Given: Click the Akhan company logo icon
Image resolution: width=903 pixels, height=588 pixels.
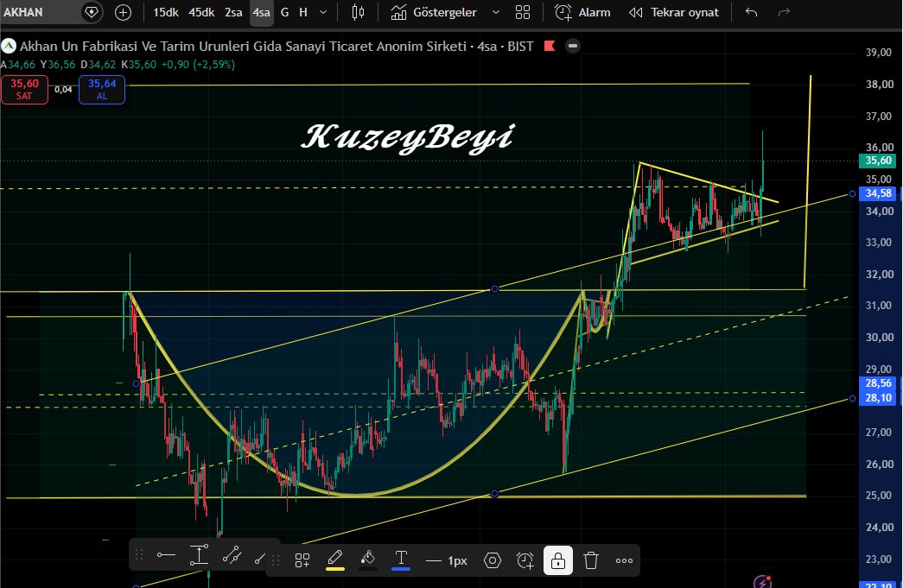Looking at the screenshot, I should click(x=8, y=46).
